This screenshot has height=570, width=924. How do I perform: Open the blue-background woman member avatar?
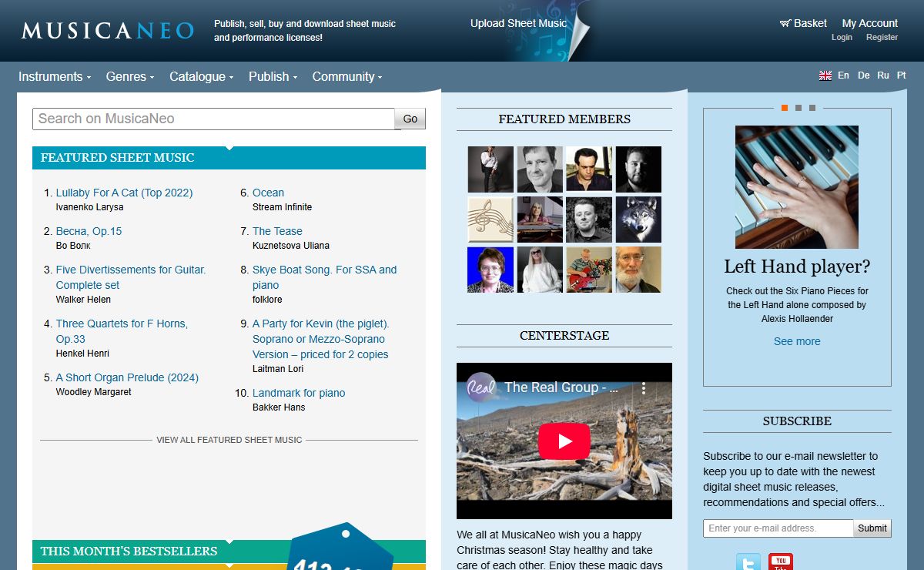(x=490, y=270)
